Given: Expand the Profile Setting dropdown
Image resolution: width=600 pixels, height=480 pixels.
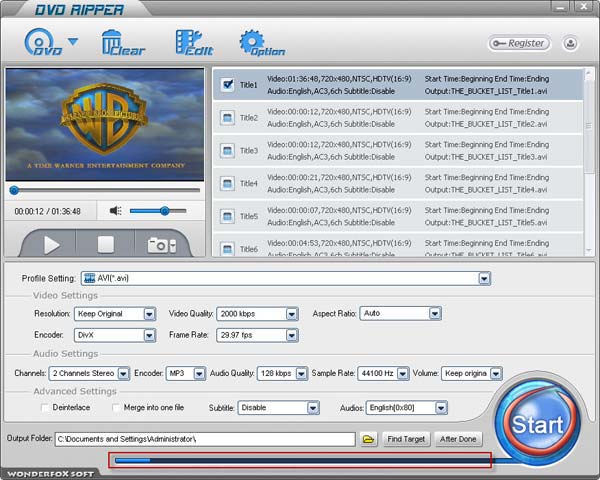Looking at the screenshot, I should (x=484, y=279).
